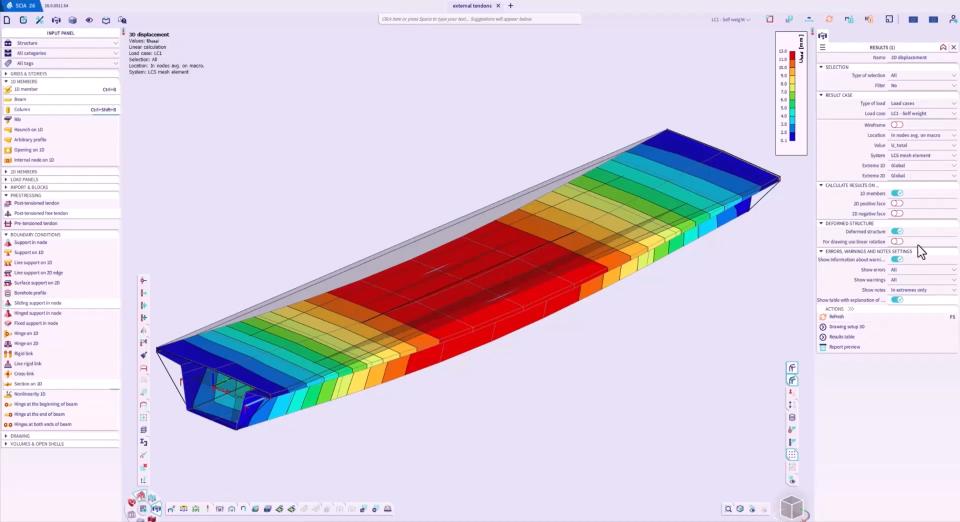Click Refresh in the Actions list
The width and height of the screenshot is (960, 522).
point(837,316)
